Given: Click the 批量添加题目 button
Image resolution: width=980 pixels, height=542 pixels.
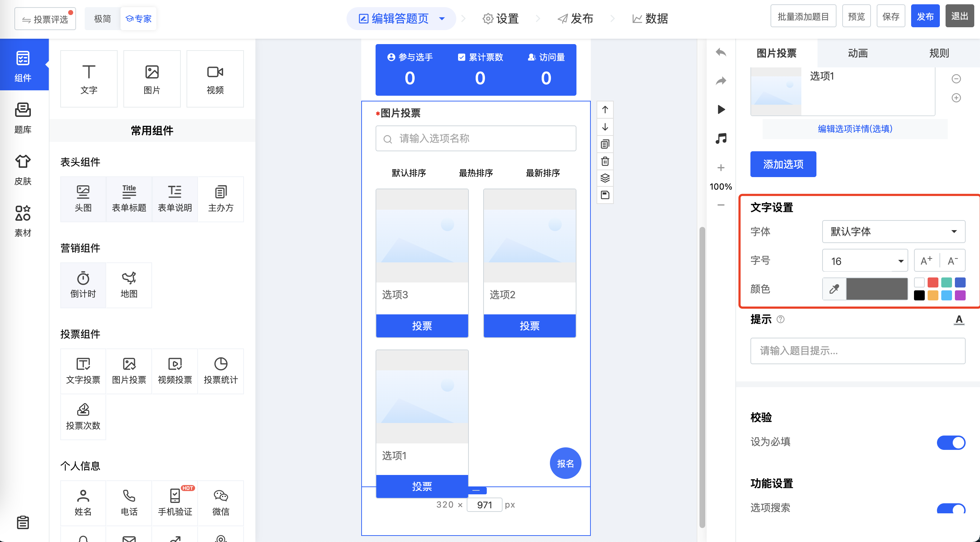Looking at the screenshot, I should pyautogui.click(x=803, y=16).
